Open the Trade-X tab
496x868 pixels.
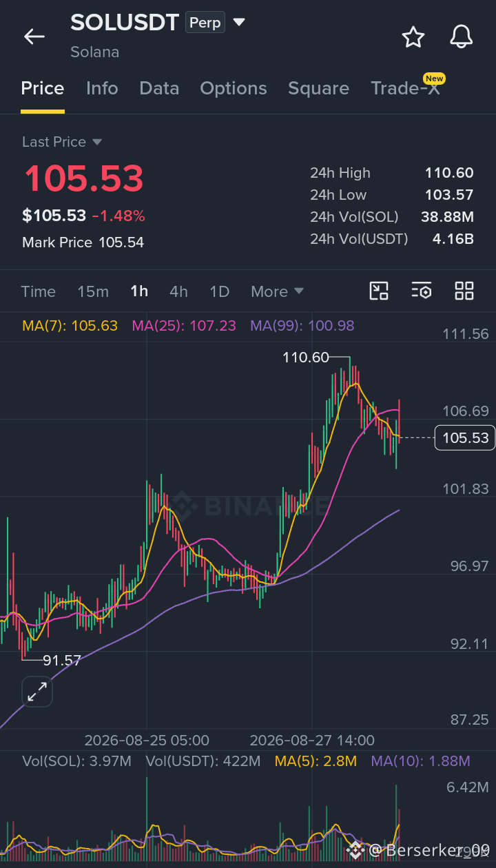coord(405,88)
